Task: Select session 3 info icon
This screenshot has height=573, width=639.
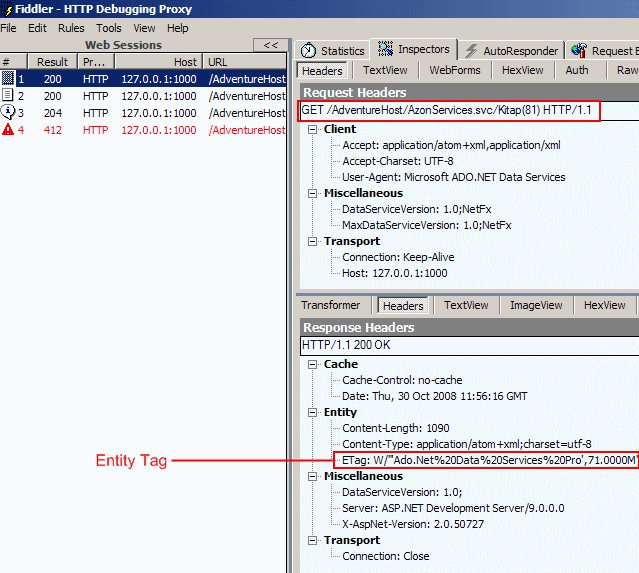Action: click(8, 112)
